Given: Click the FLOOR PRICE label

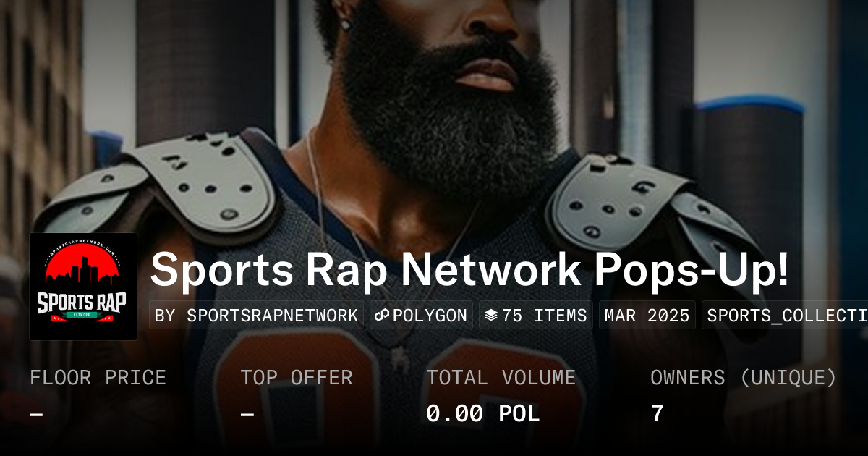Looking at the screenshot, I should pyautogui.click(x=98, y=378).
